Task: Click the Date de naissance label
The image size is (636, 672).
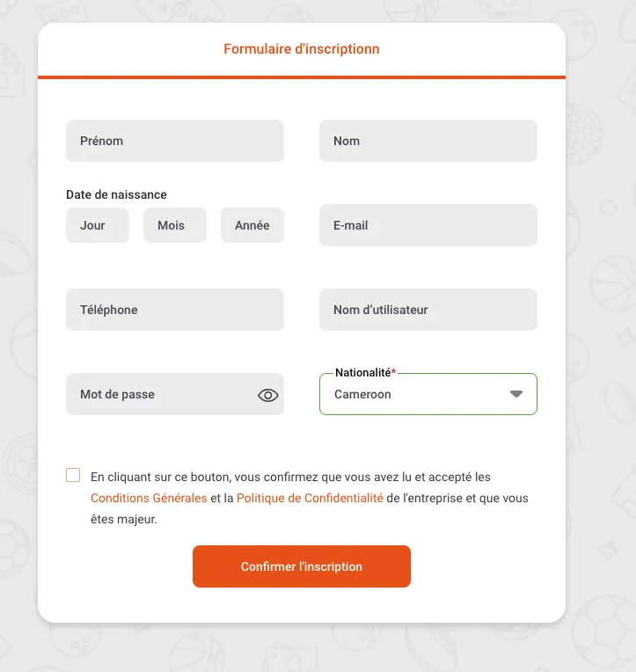Action: click(x=116, y=194)
